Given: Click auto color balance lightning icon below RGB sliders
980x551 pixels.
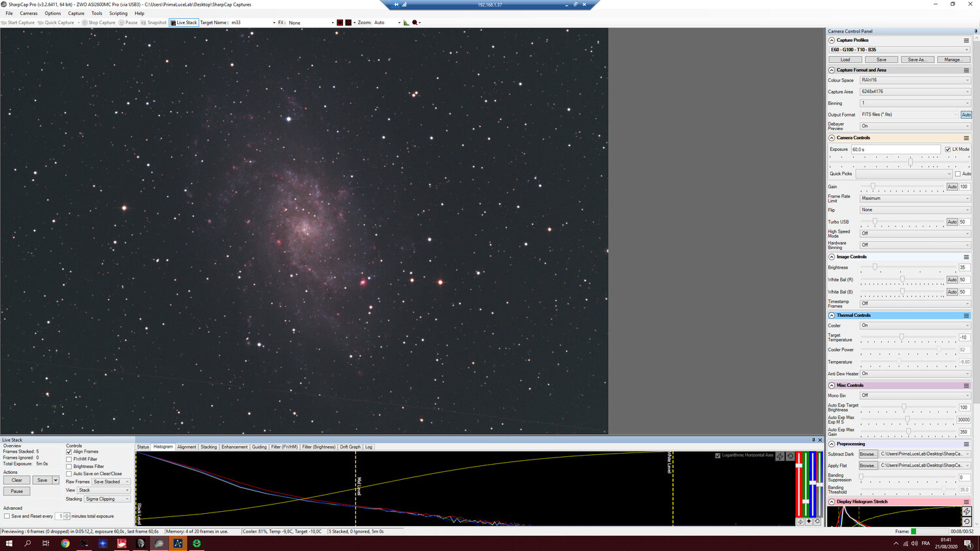Looking at the screenshot, I should [800, 522].
